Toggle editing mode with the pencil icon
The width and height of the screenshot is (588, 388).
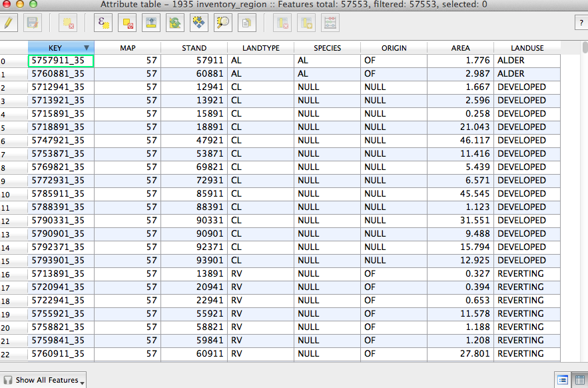tap(9, 23)
